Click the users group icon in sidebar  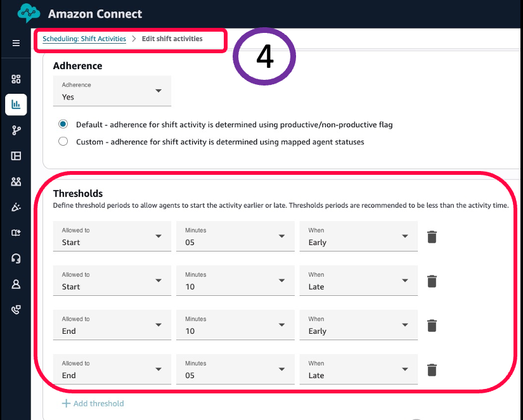tap(16, 182)
